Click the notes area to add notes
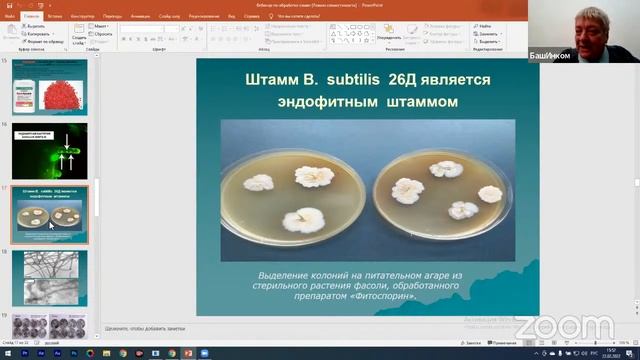This screenshot has width=640, height=360. pyautogui.click(x=145, y=329)
